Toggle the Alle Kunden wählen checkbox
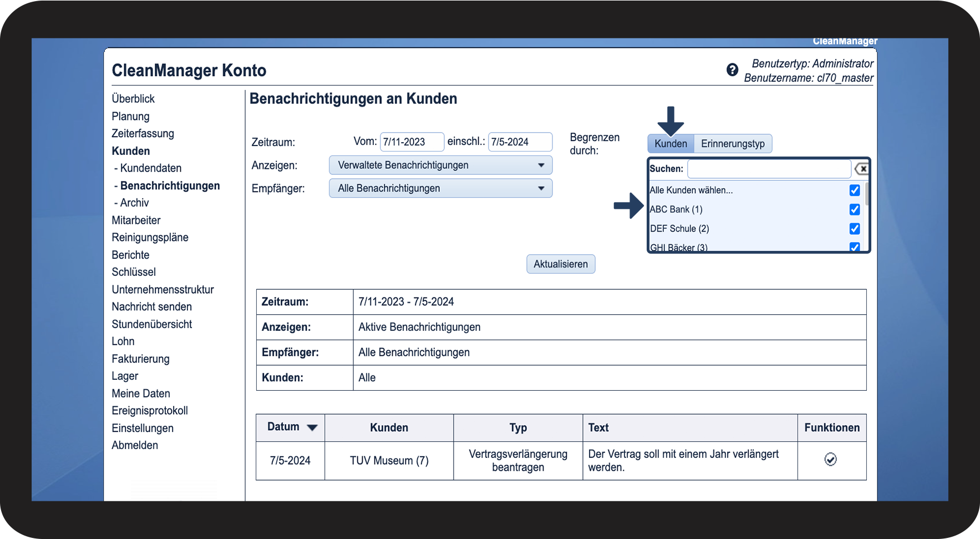The image size is (980, 539). pyautogui.click(x=854, y=190)
